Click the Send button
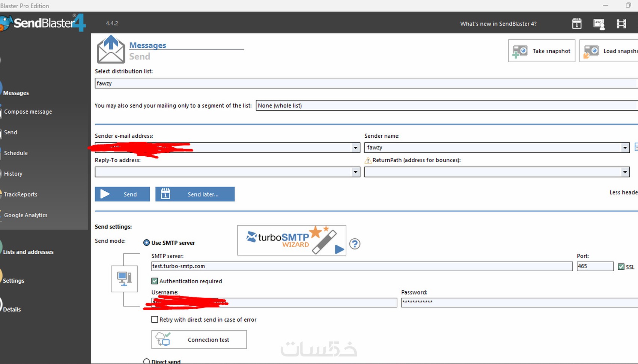638x364 pixels. (122, 194)
